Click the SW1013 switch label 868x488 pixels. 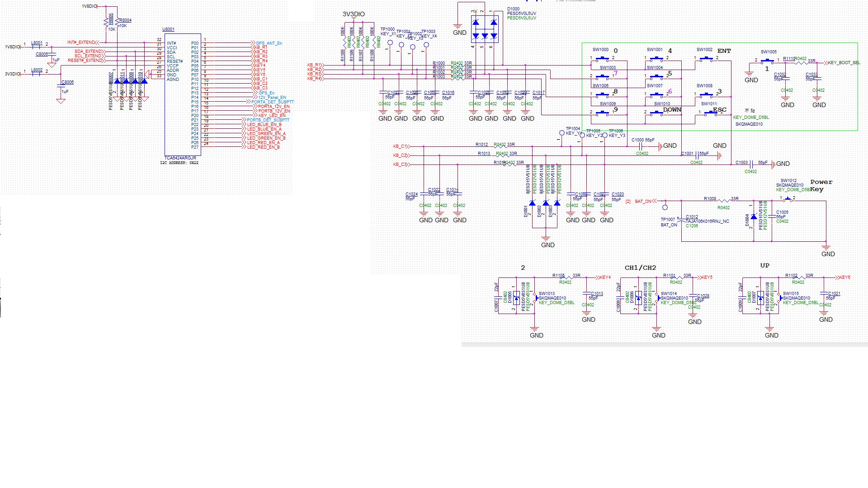(547, 294)
